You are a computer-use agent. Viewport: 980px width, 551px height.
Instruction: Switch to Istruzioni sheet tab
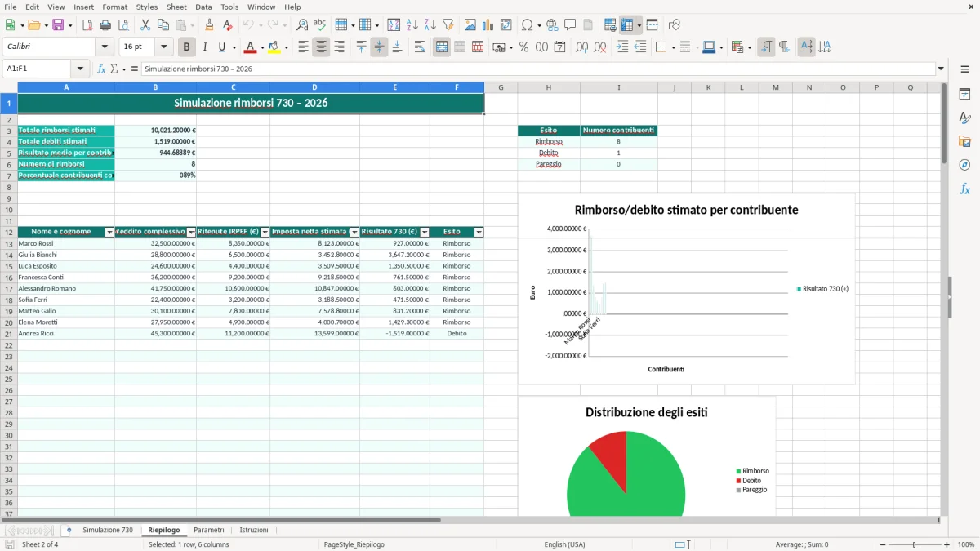[x=254, y=530]
